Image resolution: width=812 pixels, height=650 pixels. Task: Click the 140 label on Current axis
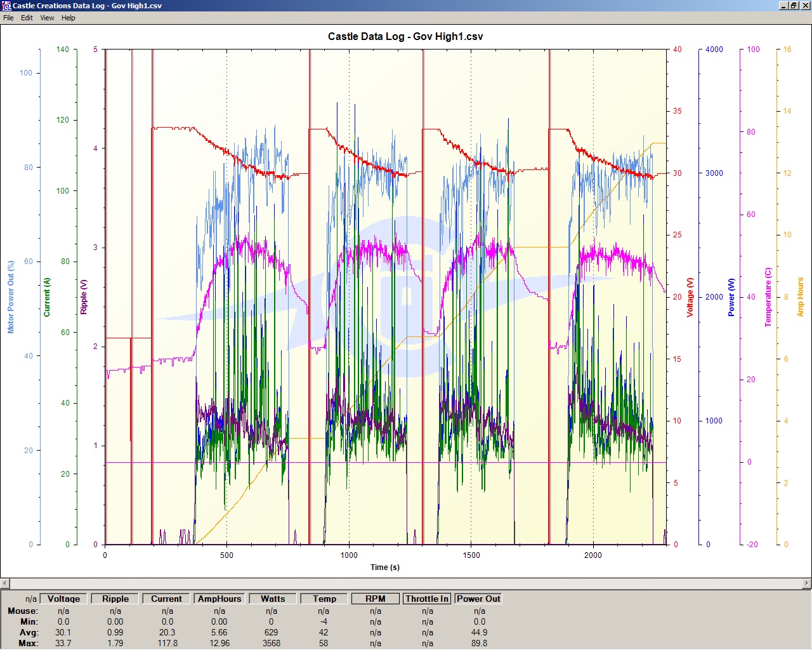click(63, 50)
